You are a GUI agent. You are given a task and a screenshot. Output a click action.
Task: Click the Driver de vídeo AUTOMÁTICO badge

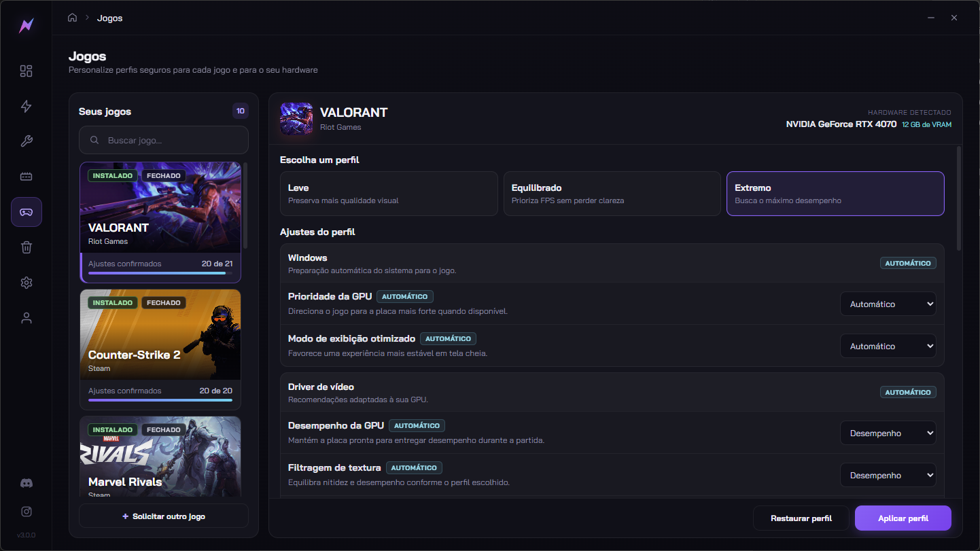[908, 393]
